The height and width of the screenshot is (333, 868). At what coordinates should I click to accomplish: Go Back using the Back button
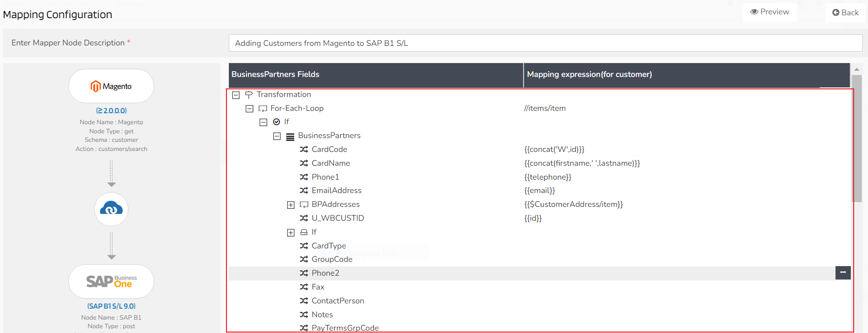pos(845,13)
